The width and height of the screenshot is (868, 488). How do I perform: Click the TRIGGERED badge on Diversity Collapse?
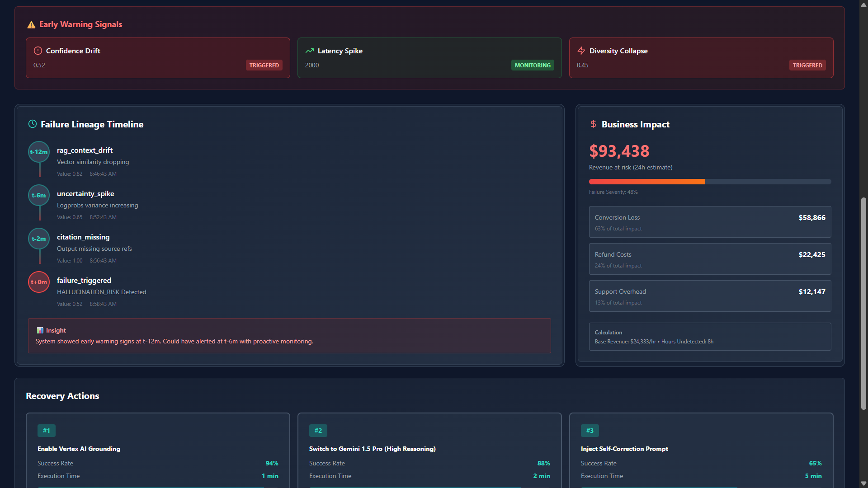point(807,66)
